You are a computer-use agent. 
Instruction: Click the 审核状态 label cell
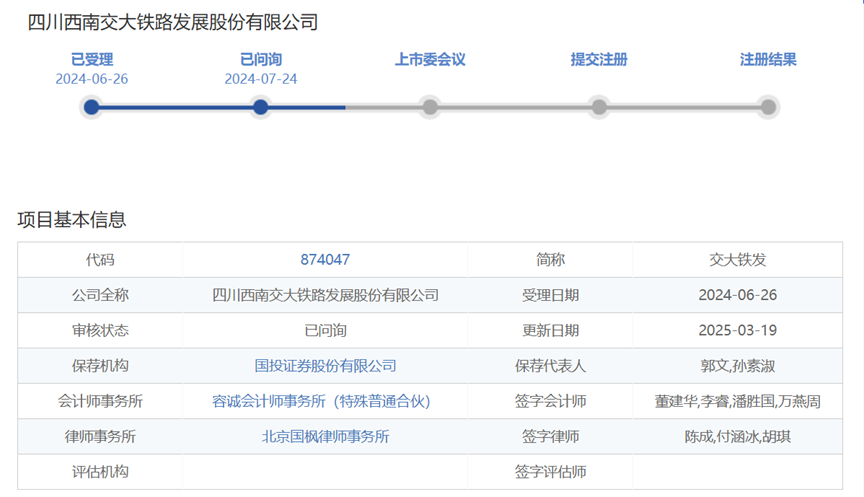[100, 331]
